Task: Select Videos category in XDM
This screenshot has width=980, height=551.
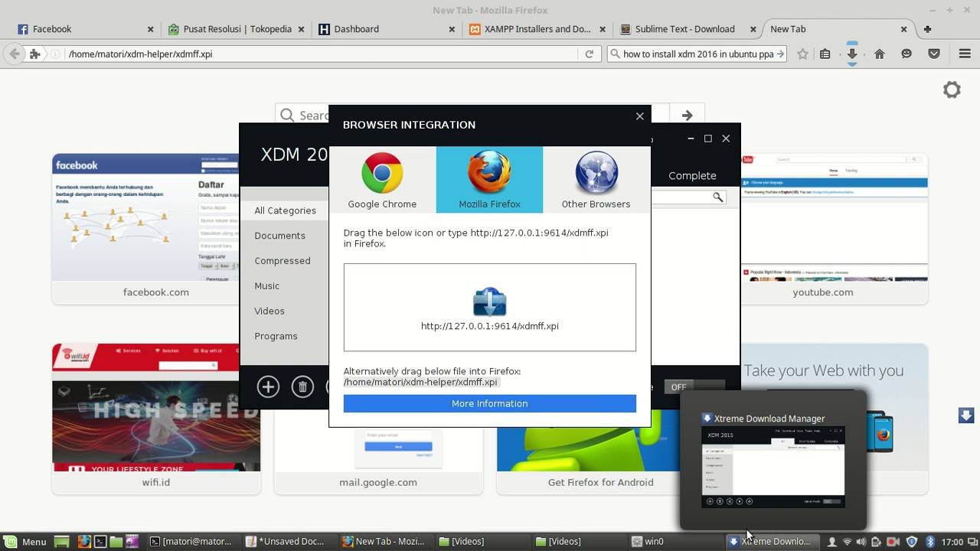Action: 269,311
